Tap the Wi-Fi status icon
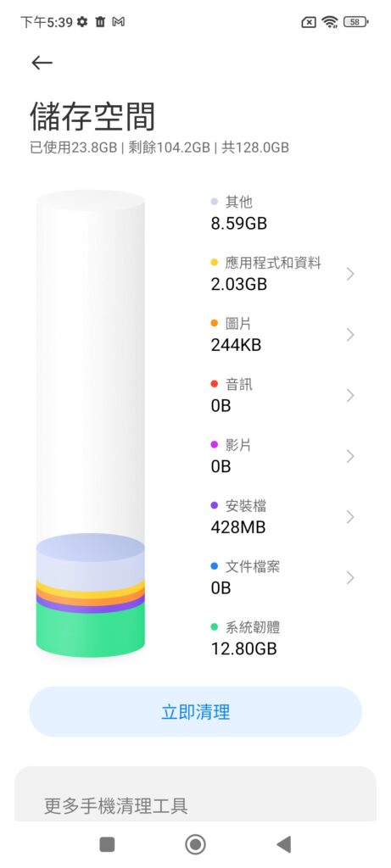The image size is (391, 868). 330,22
